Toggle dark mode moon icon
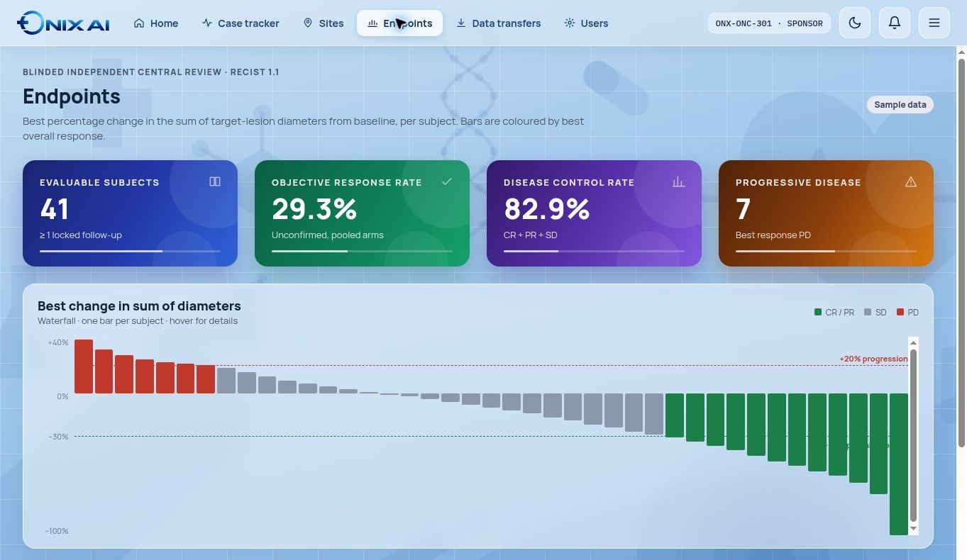 coord(855,23)
